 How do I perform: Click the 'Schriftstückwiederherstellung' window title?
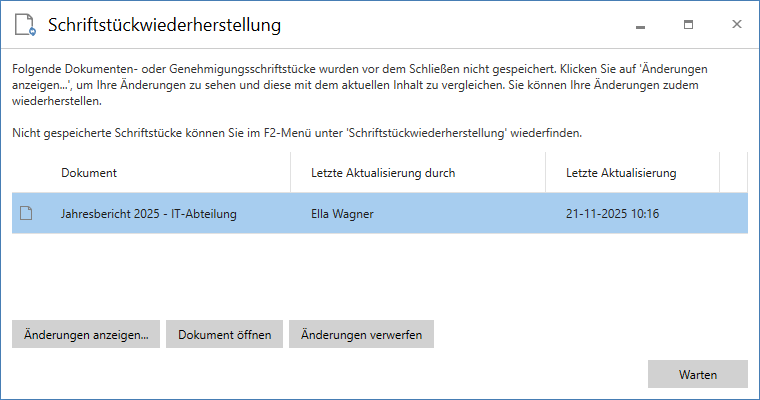tap(164, 25)
